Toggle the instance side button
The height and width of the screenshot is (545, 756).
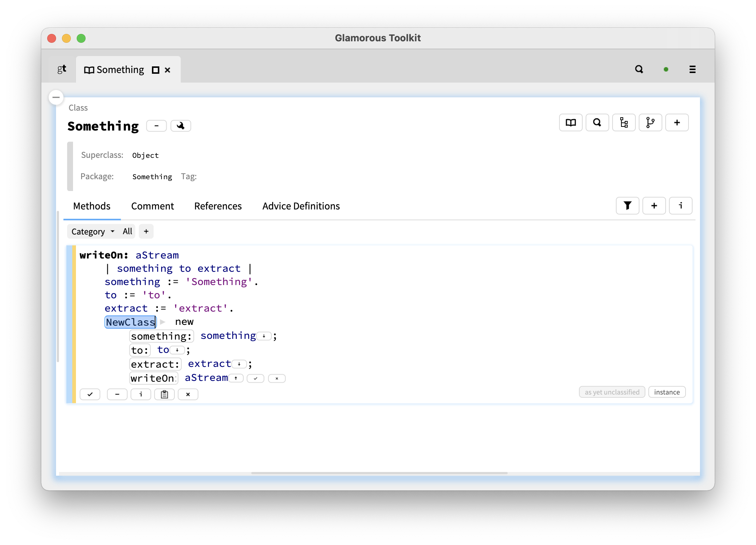pos(667,392)
